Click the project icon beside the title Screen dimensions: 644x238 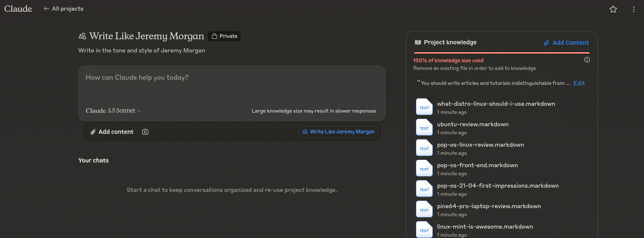coord(82,36)
